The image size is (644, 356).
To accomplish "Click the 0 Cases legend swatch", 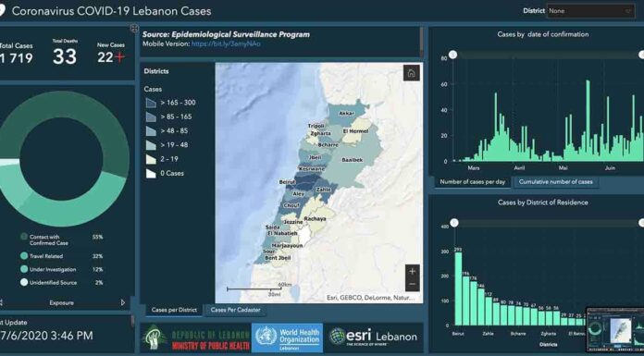I will point(151,173).
